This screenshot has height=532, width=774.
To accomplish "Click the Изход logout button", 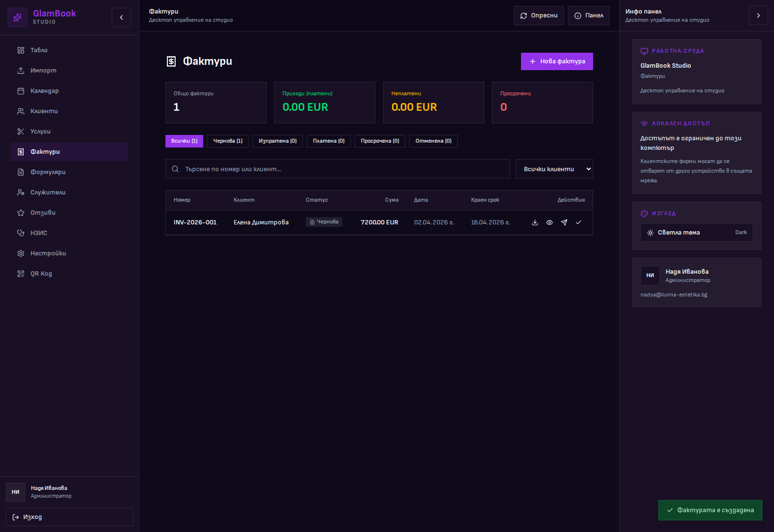I will pyautogui.click(x=69, y=517).
